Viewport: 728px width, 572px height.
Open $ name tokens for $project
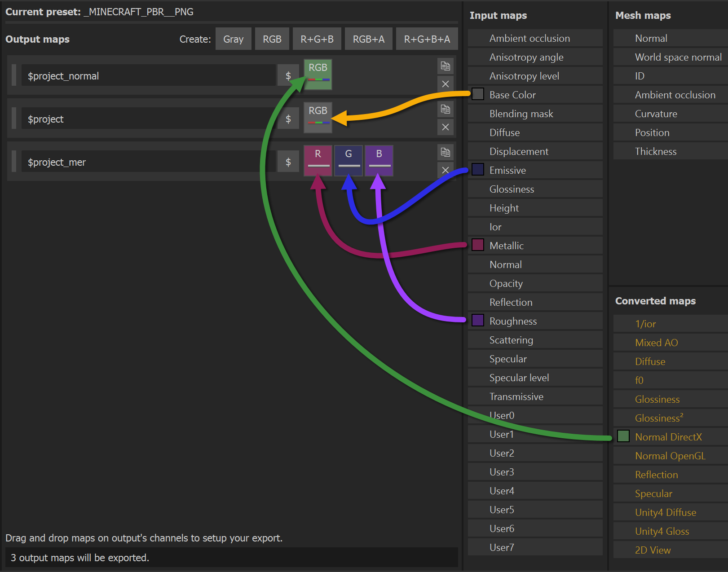point(288,119)
